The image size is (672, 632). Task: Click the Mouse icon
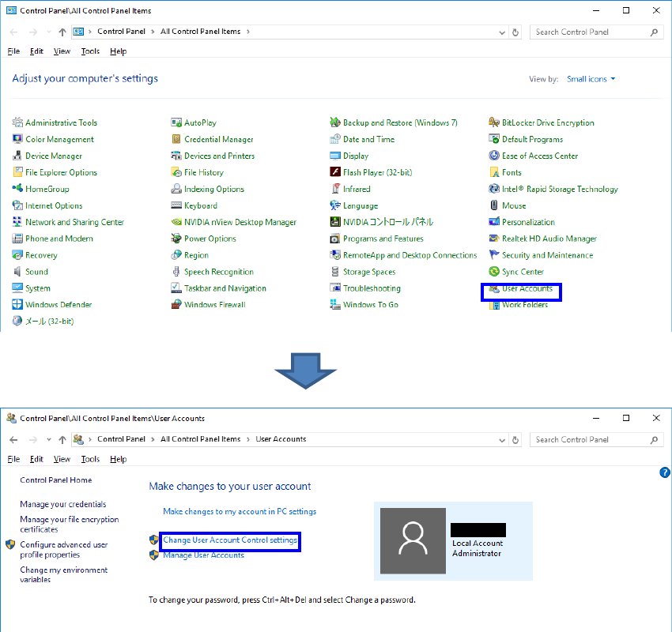tap(493, 205)
